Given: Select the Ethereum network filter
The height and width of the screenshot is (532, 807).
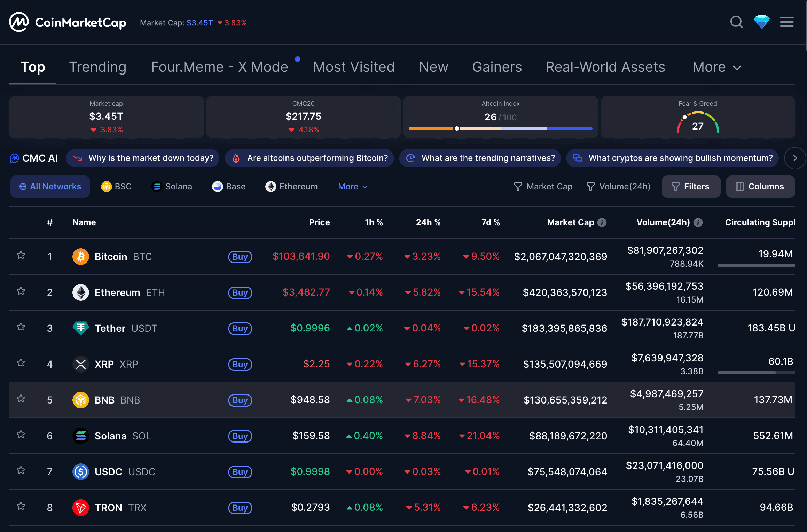Looking at the screenshot, I should (292, 186).
